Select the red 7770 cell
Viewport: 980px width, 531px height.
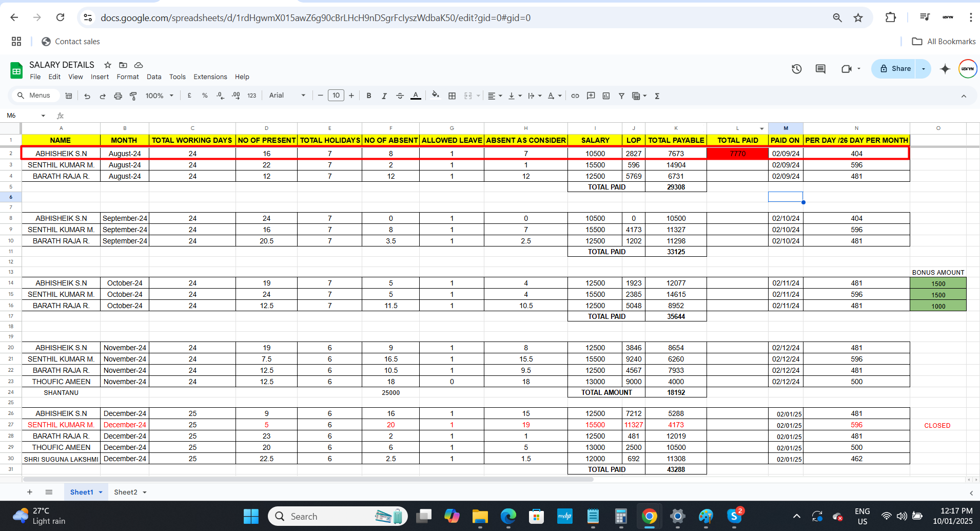(737, 154)
